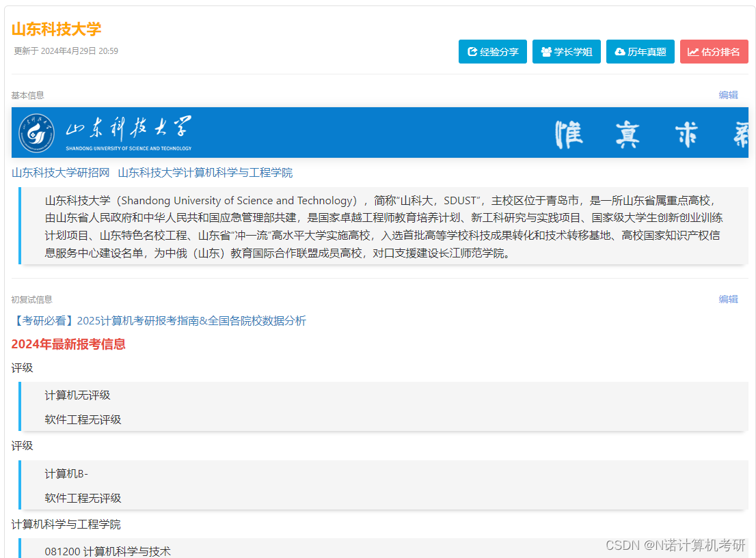The width and height of the screenshot is (756, 558).
Task: Click the people icon in 学长学姐
Action: pos(546,51)
